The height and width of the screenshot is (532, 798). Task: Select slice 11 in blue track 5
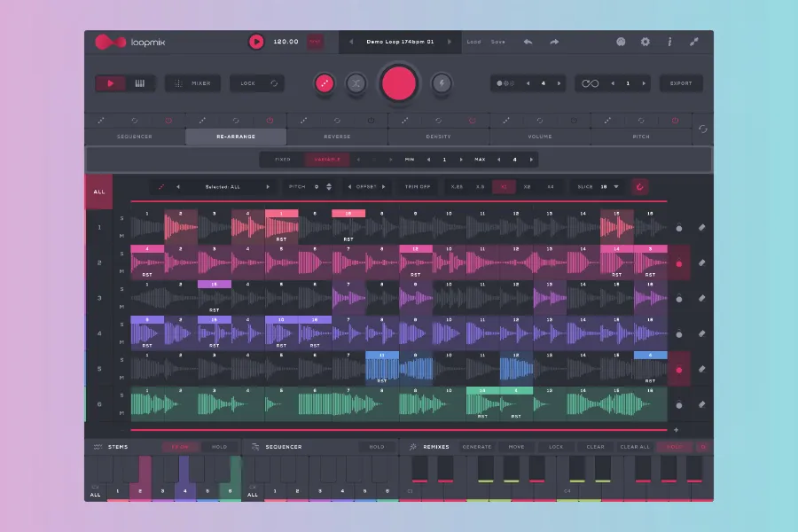coord(382,368)
